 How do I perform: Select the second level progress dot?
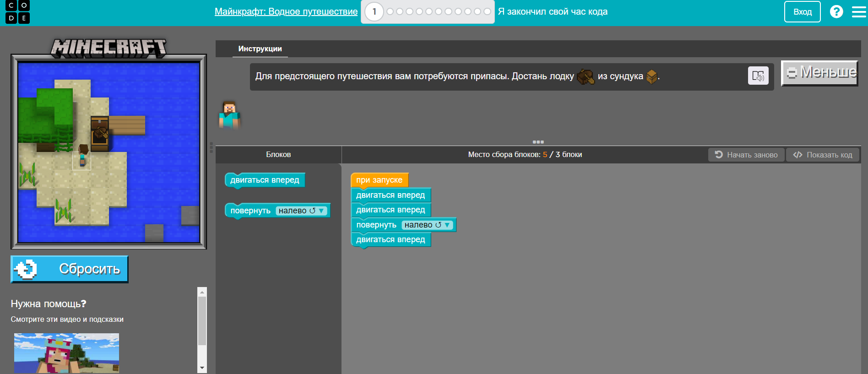point(390,11)
